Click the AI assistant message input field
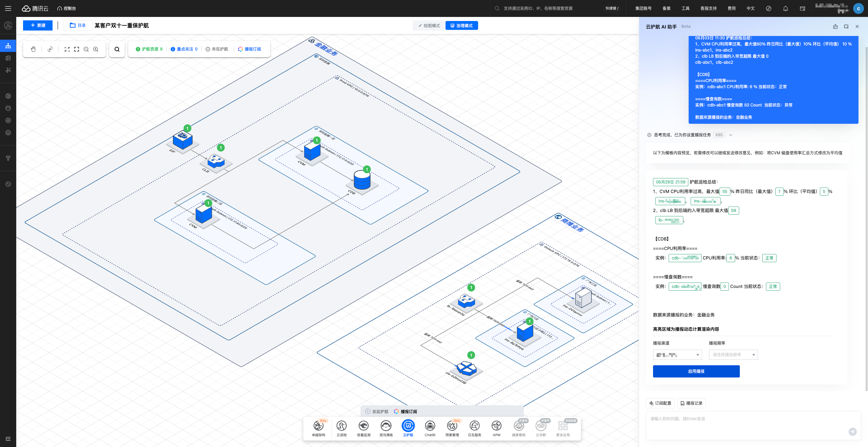 (x=746, y=424)
